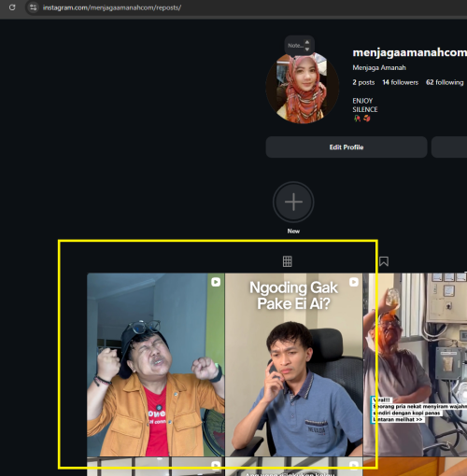Viewport: 467px width, 476px height.
Task: Click the ENJOY SILENCE bio text
Action: click(x=364, y=105)
